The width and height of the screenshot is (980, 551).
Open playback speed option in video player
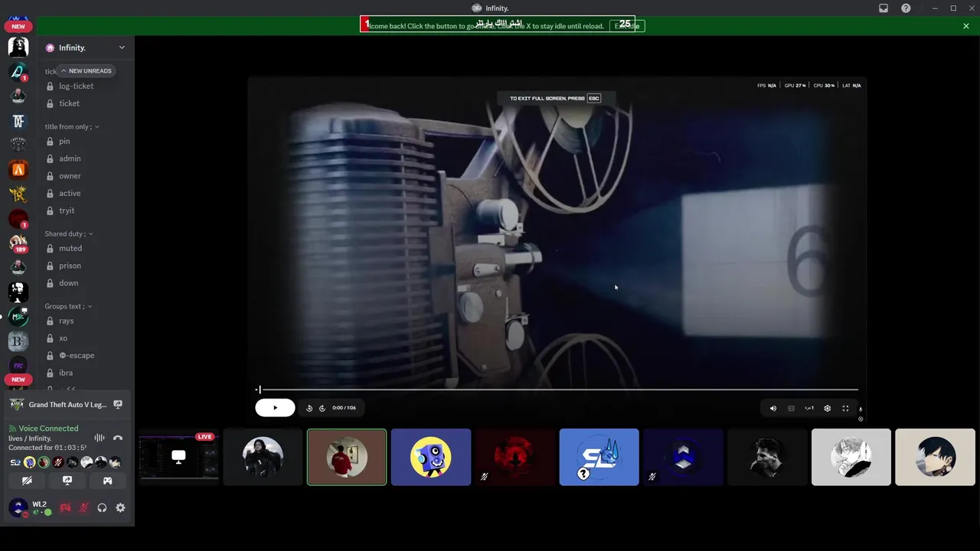(808, 409)
